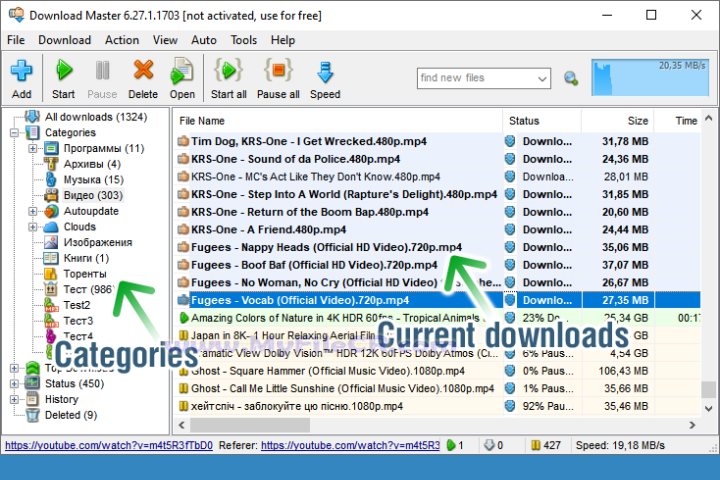Screen dimensions: 720x480
Task: Click the Start all toolbar icon
Action: point(228,70)
